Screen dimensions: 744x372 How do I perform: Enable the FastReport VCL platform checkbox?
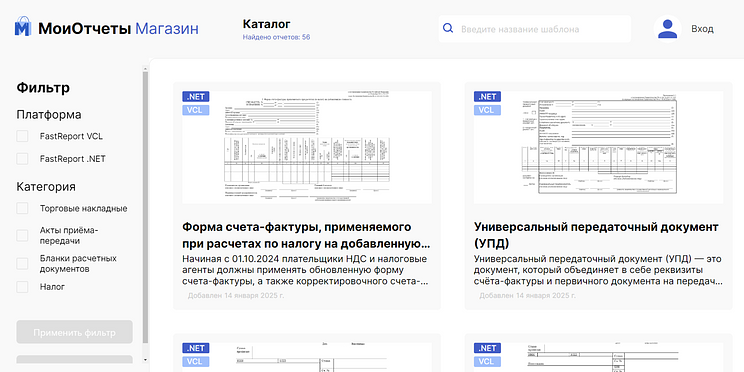[22, 137]
